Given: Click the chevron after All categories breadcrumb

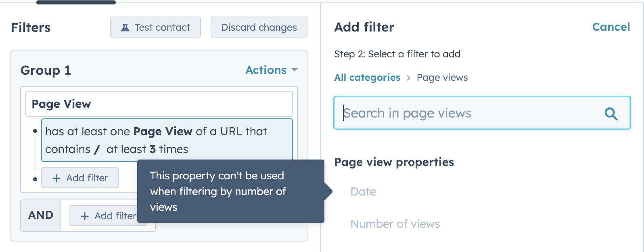Looking at the screenshot, I should (408, 78).
